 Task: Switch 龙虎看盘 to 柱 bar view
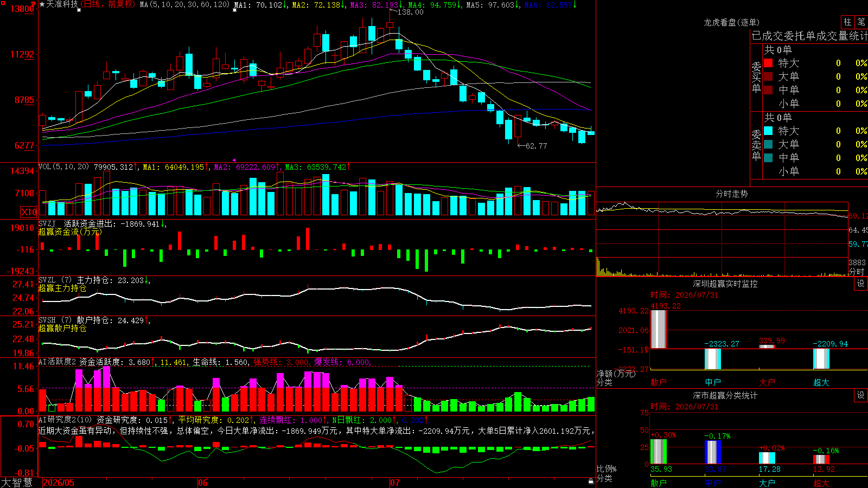[x=847, y=22]
